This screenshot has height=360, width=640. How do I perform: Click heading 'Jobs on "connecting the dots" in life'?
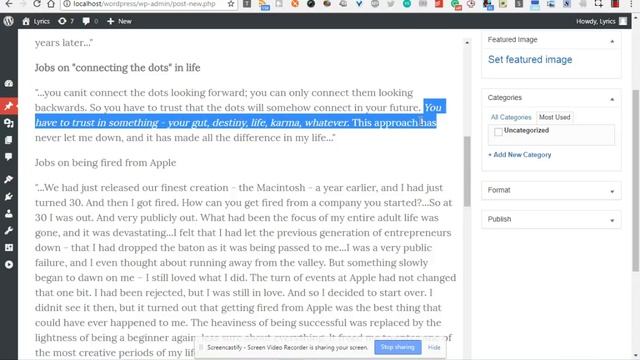click(118, 68)
